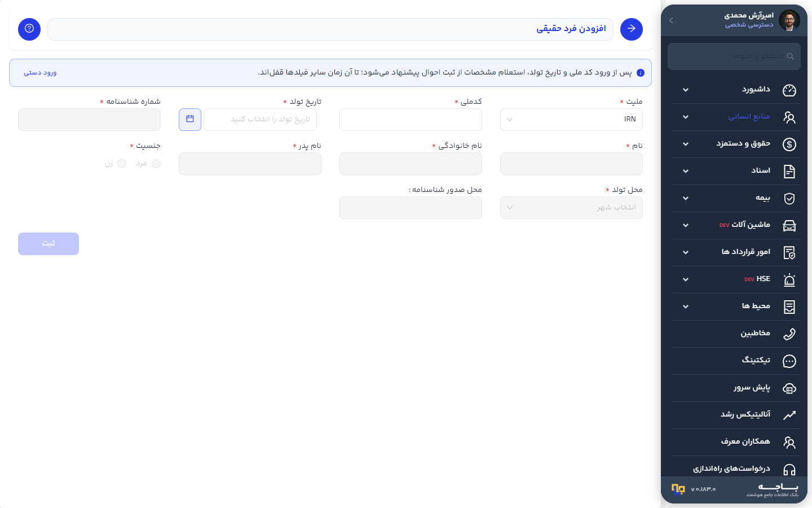Click the headset icon for درخواست‌های راه‌اندازی
812x508 pixels.
click(x=789, y=470)
